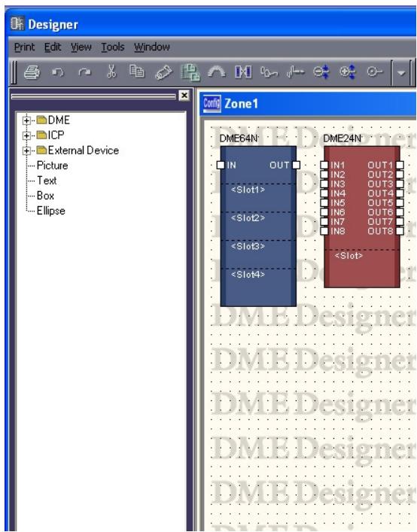This screenshot has width=417, height=532.
Task: Click the IN2 port on DME24N
Action: coord(324,175)
